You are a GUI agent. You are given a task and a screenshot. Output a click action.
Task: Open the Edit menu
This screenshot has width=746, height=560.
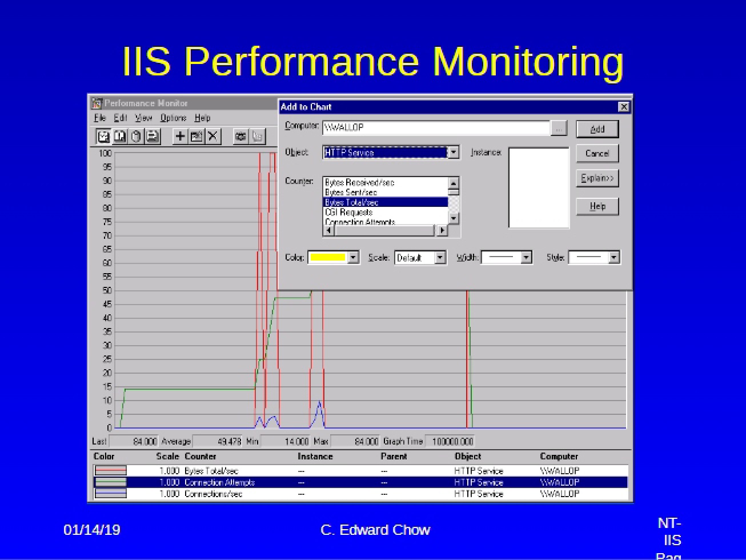click(120, 118)
